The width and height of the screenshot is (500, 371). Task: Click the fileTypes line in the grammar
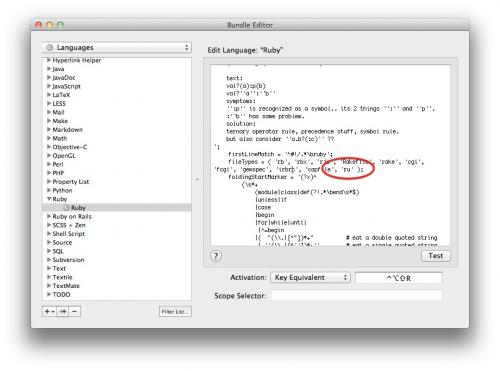(326, 162)
